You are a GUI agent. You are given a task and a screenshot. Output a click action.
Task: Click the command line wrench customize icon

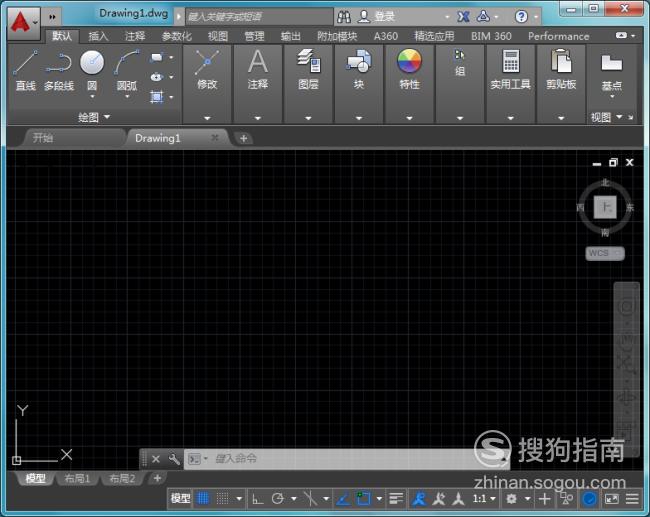coord(174,459)
